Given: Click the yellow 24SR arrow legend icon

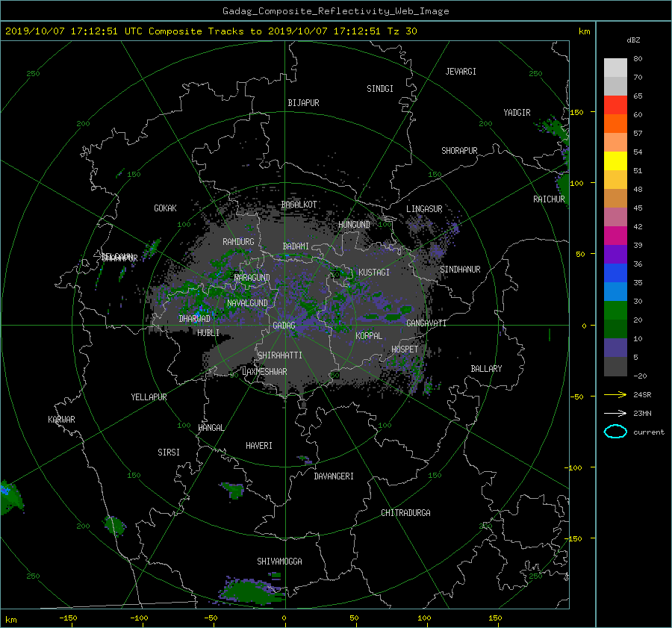Looking at the screenshot, I should (x=615, y=394).
